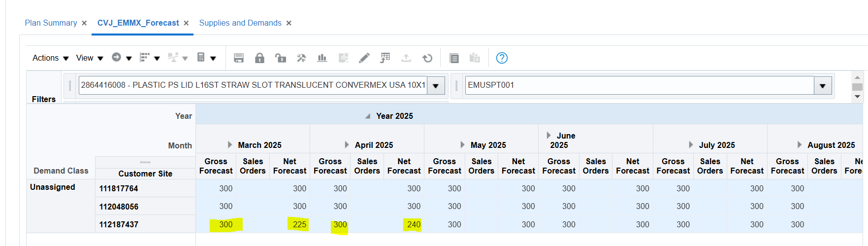This screenshot has height=246, width=868.
Task: Expand the July 2025 column
Action: point(691,145)
